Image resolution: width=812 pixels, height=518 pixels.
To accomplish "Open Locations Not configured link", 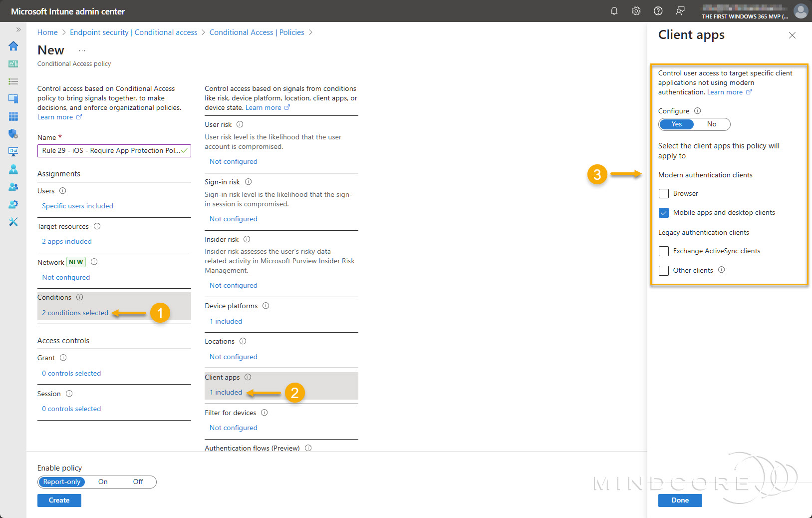I will pos(234,357).
